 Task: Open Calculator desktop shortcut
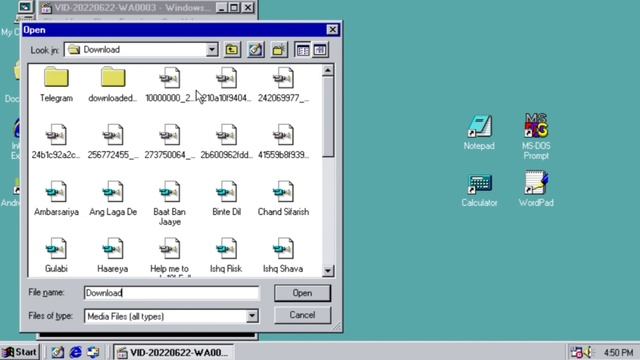point(479,190)
